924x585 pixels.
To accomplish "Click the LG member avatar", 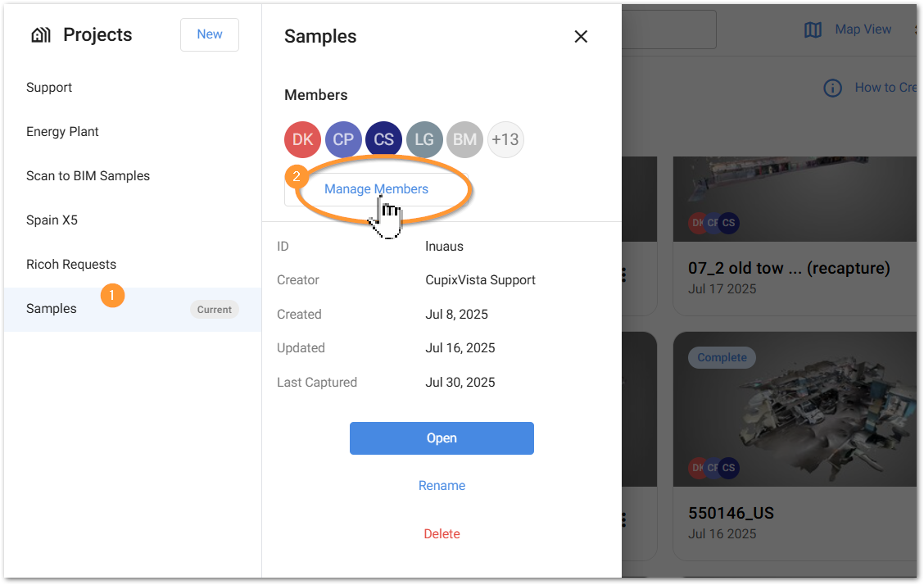I will [x=424, y=139].
